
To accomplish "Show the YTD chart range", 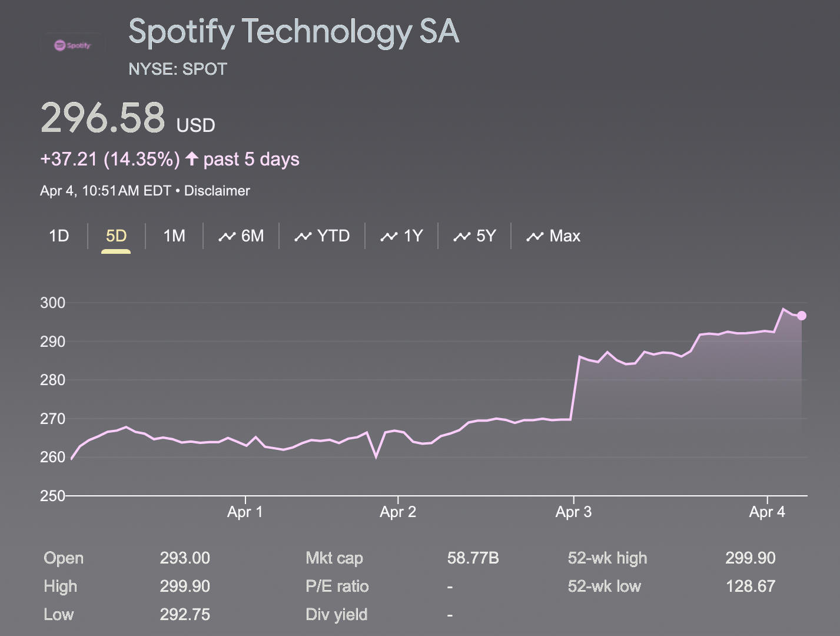I will pos(322,236).
